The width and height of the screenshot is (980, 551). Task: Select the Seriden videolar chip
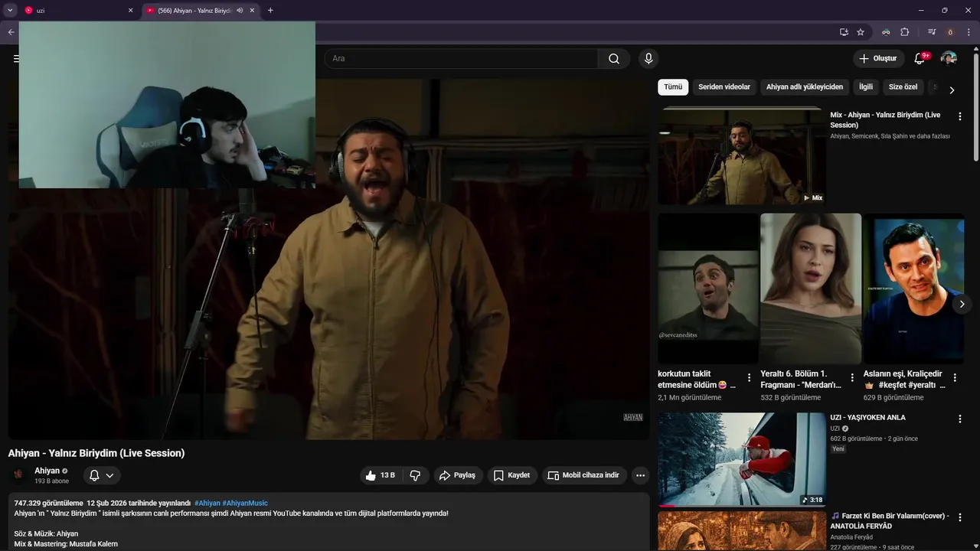[x=724, y=87]
